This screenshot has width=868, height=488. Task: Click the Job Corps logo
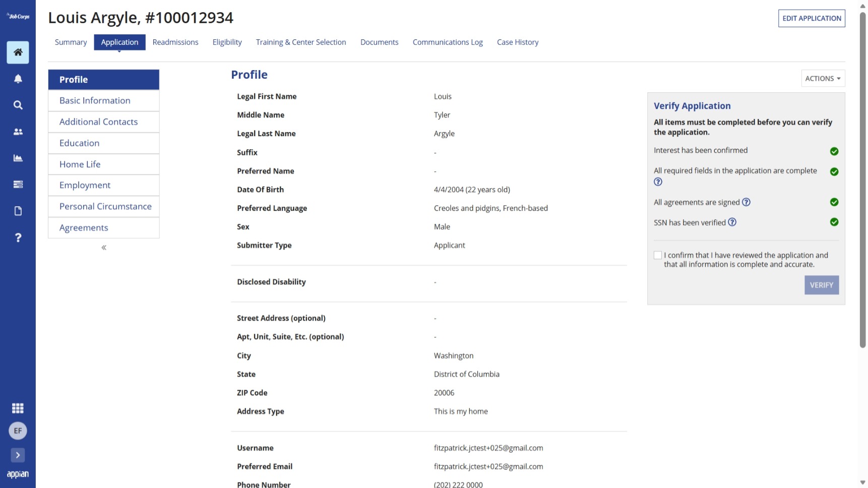click(18, 17)
